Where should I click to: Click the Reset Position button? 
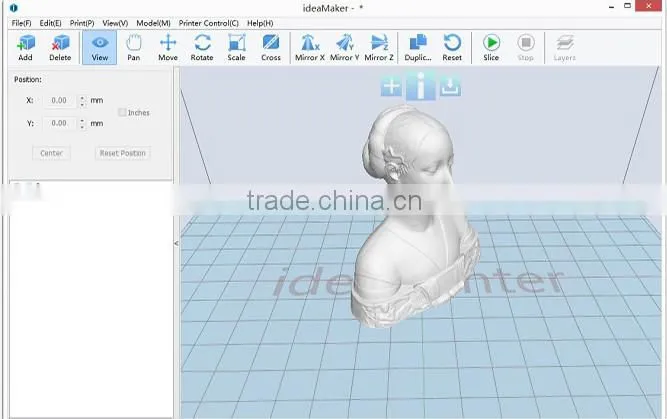click(123, 153)
